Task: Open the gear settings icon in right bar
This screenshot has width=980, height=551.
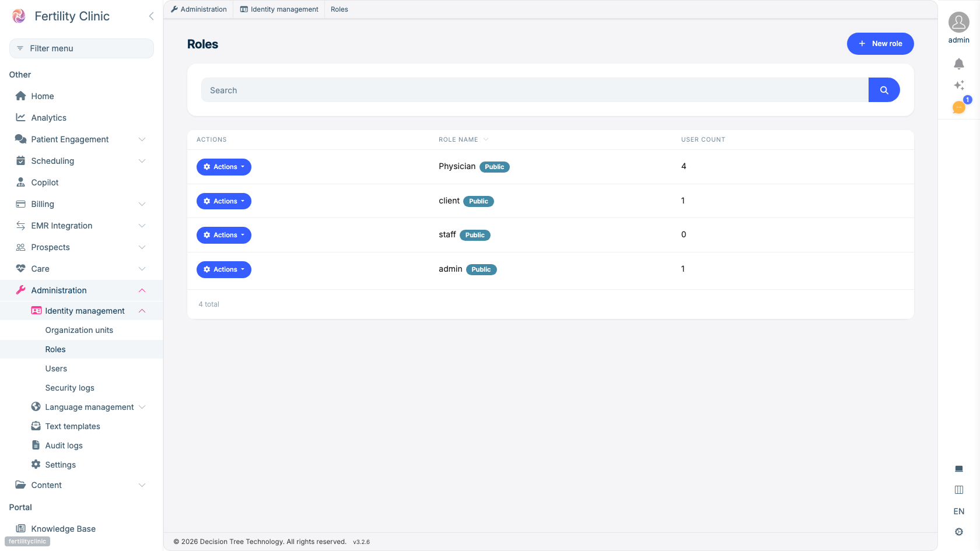Action: 958,532
